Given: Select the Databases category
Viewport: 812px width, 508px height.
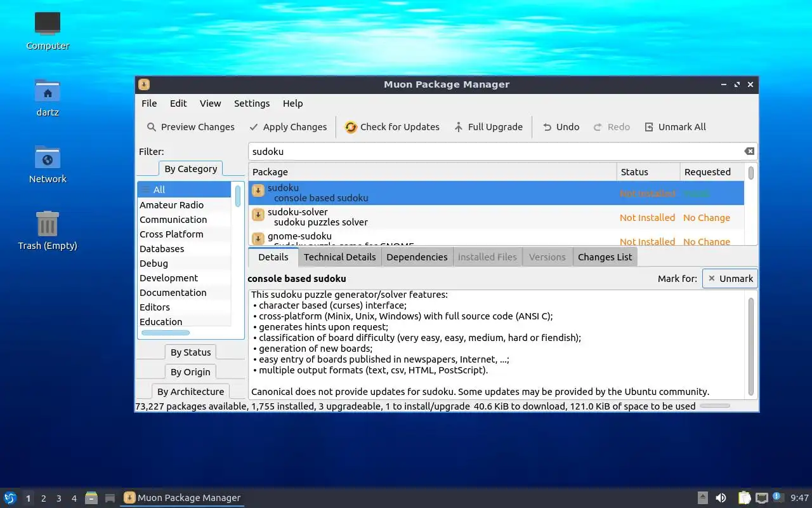Looking at the screenshot, I should (184, 248).
